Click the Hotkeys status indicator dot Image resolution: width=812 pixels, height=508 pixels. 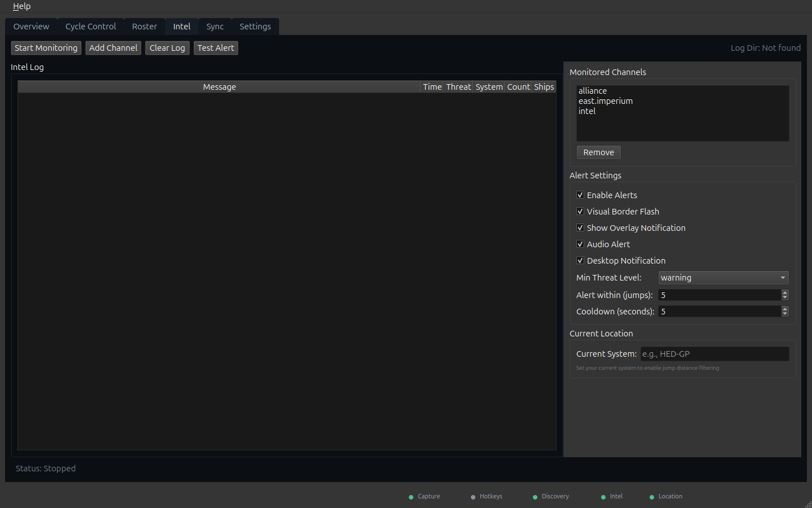(x=473, y=497)
